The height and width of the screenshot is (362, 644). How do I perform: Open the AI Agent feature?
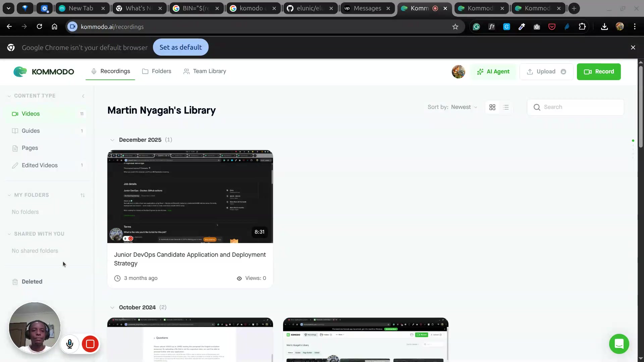tap(493, 71)
